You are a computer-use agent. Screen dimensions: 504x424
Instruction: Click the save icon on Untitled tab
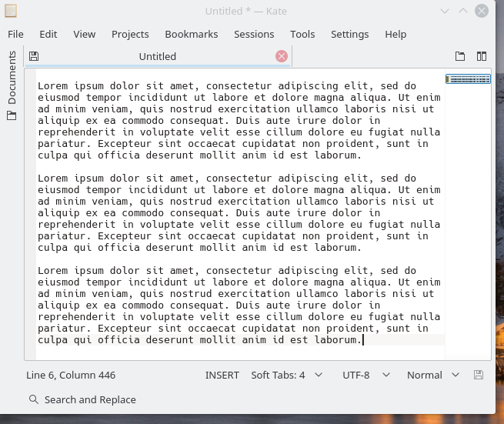click(34, 56)
